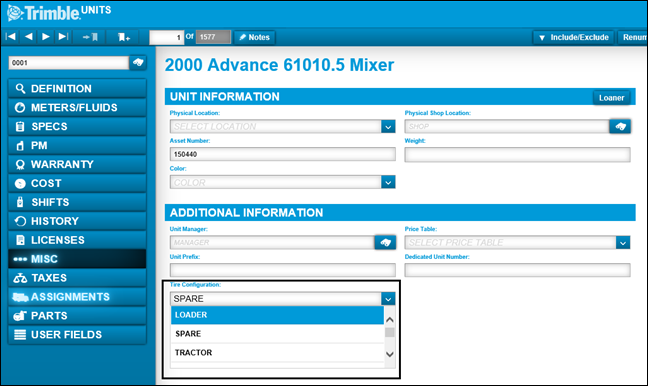Click the next record arrow
This screenshot has width=648, height=386.
46,37
